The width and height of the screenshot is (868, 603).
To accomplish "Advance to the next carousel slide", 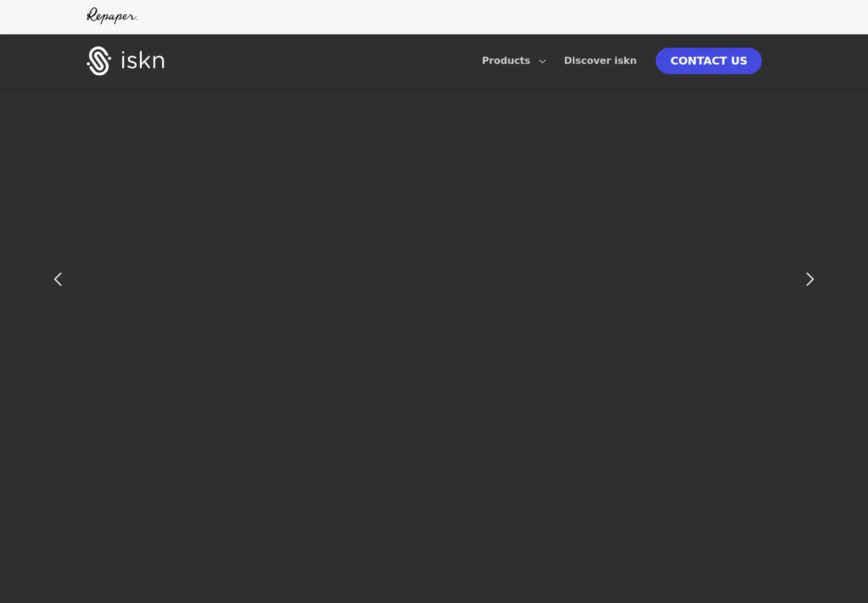I will tap(810, 279).
